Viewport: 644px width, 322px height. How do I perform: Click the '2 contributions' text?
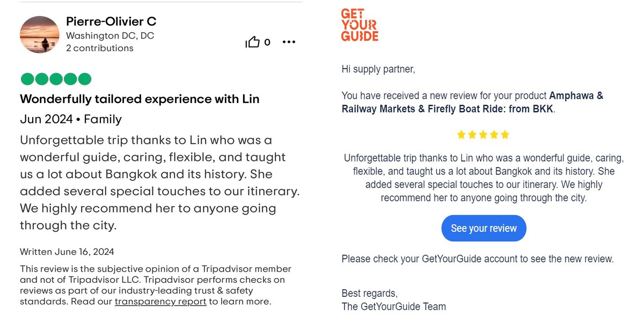coord(100,48)
